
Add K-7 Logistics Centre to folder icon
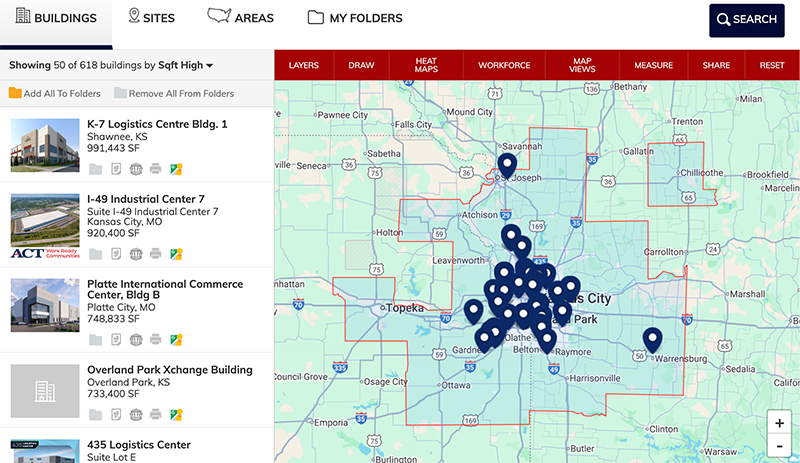95,169
